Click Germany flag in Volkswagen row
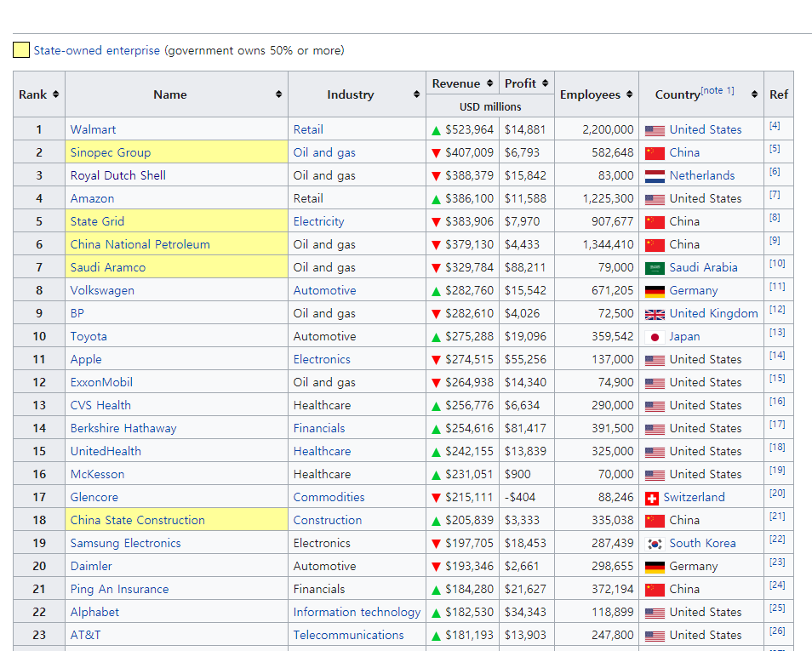 pyautogui.click(x=655, y=292)
